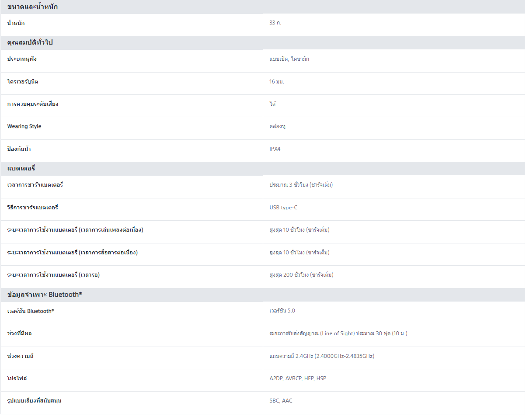Click the IPX4 water resistance value
This screenshot has width=526, height=420.
275,149
